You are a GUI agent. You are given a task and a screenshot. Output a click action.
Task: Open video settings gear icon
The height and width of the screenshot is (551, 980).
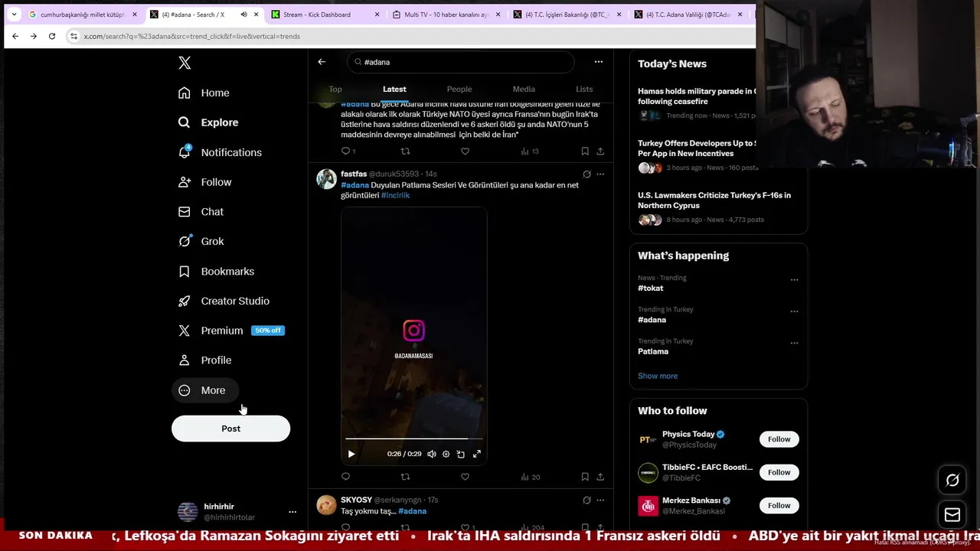446,454
